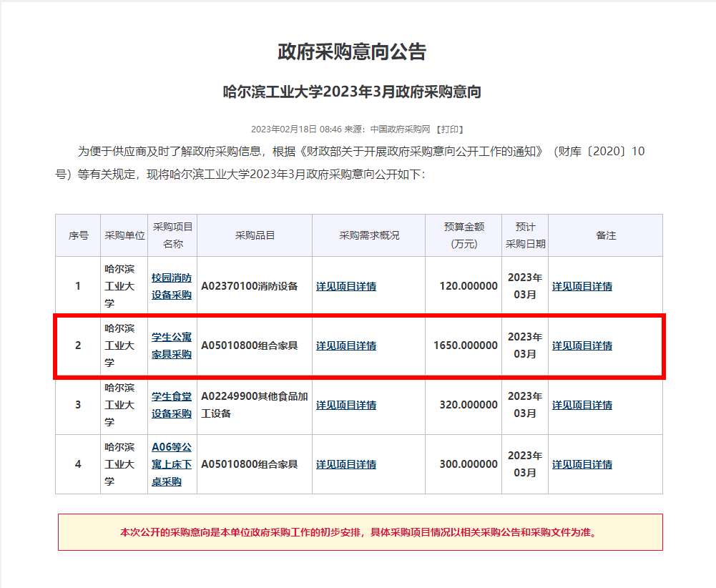Click the 1650.000000 budget amount

[466, 346]
